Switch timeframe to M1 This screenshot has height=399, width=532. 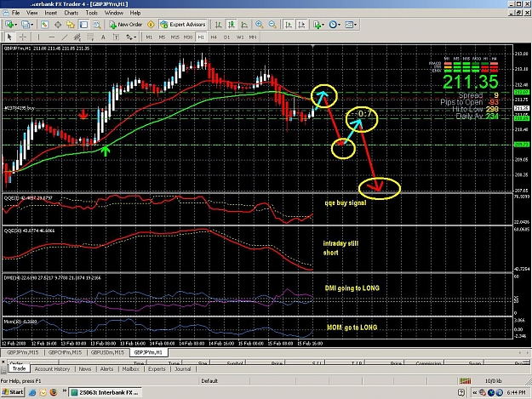(149, 37)
